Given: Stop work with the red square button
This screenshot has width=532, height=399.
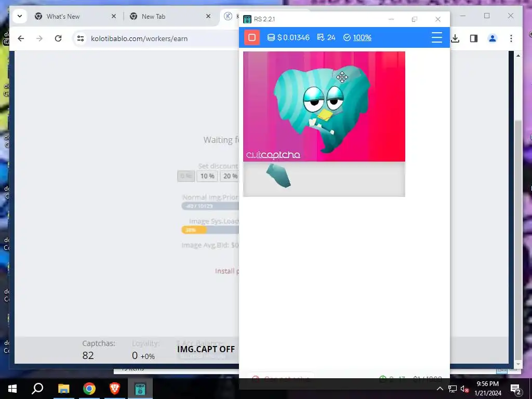Looking at the screenshot, I should (x=252, y=37).
